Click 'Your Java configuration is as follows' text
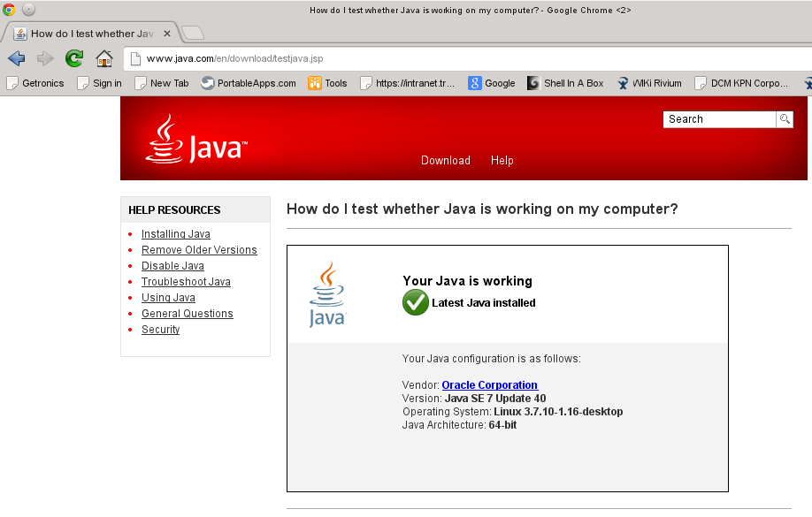812x517 pixels. click(x=492, y=359)
